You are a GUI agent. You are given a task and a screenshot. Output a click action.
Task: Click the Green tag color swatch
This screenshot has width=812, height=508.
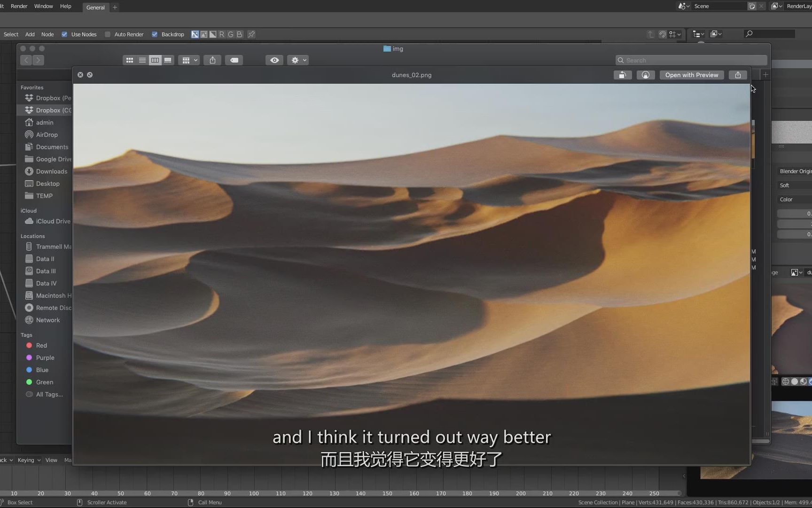[29, 382]
